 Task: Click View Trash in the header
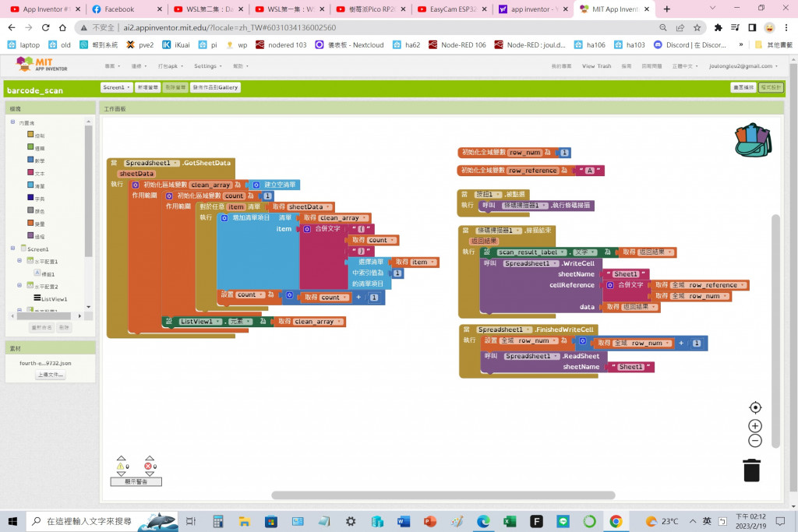coord(596,66)
